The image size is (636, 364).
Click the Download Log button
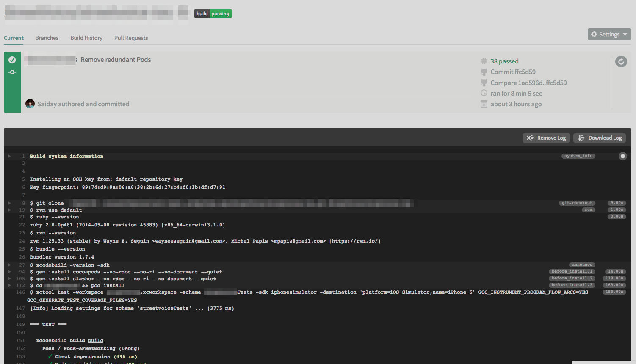[600, 138]
